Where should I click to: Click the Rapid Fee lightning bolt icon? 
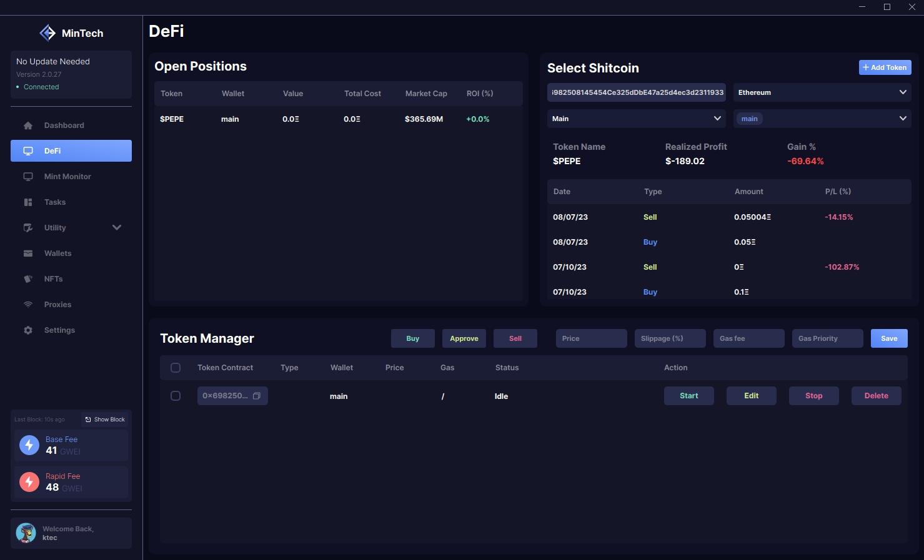point(29,482)
